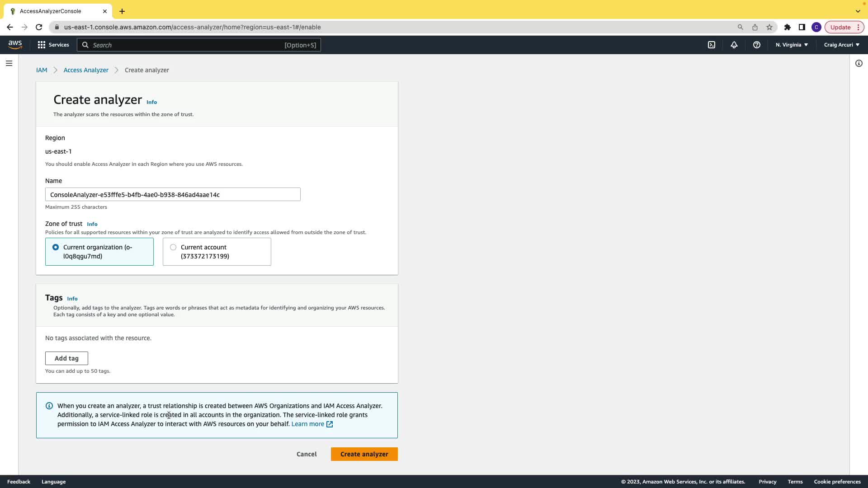Click into the analyzer Name field
868x488 pixels.
coord(173,194)
